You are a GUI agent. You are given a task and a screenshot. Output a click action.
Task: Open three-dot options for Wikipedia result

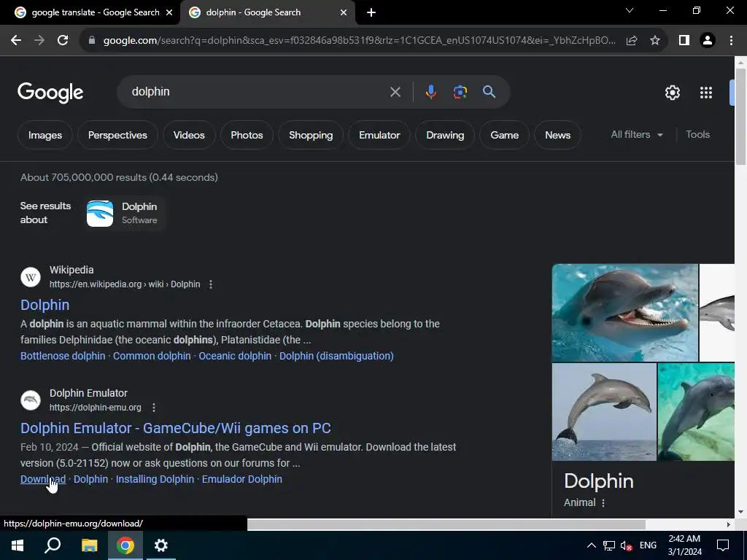click(x=211, y=284)
